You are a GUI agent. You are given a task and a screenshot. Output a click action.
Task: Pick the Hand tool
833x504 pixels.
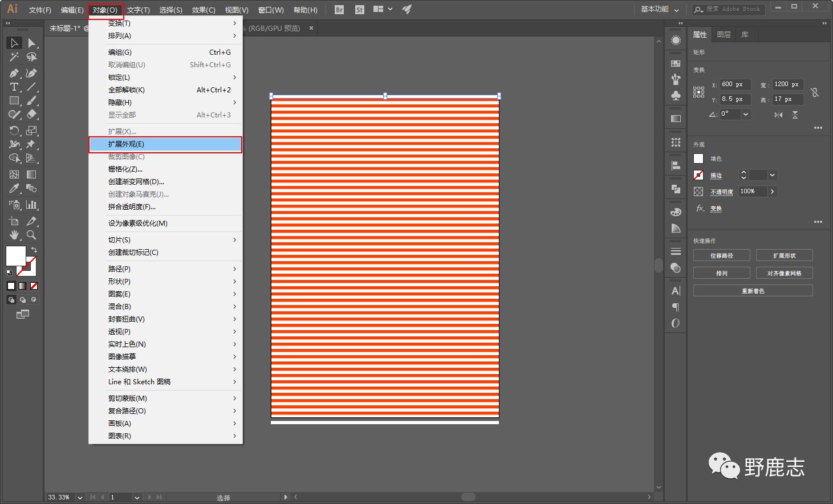click(14, 234)
